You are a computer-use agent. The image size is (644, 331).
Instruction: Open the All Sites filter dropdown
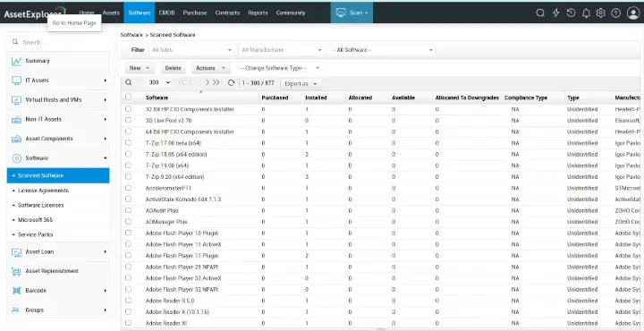click(x=192, y=50)
